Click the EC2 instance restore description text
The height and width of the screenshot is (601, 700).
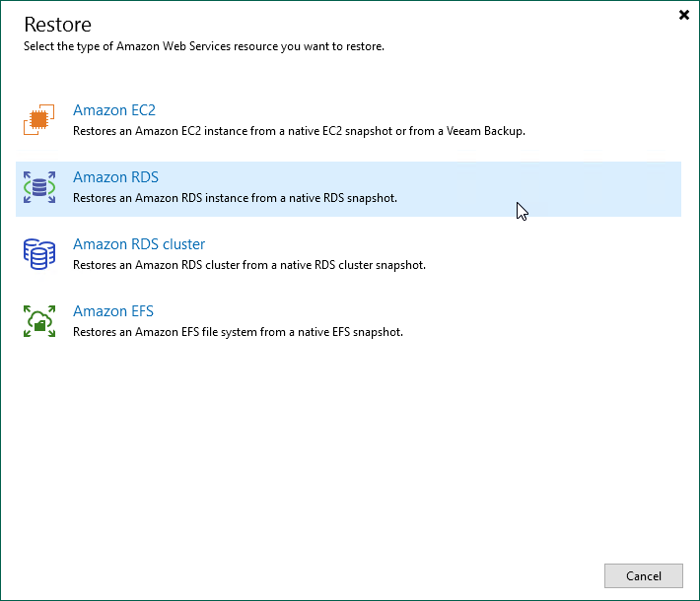(x=300, y=131)
